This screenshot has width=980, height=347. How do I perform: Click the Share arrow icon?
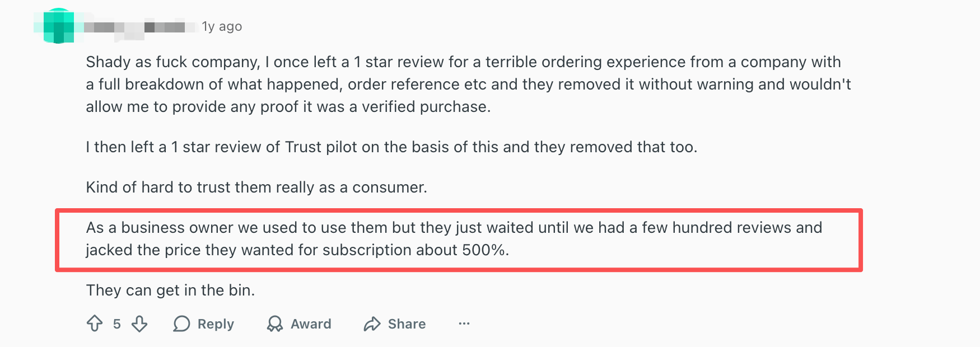[371, 323]
